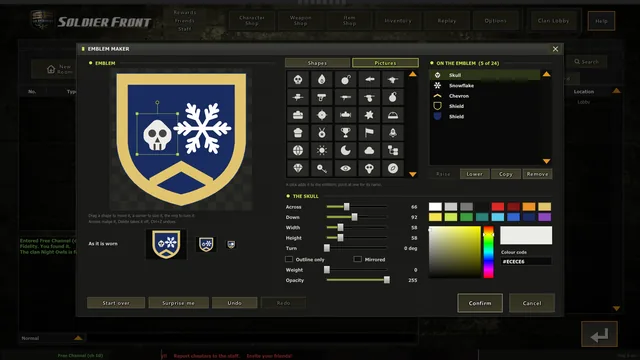640x360 pixels.
Task: Pick the purple colour swatch
Action: pyautogui.click(x=544, y=217)
